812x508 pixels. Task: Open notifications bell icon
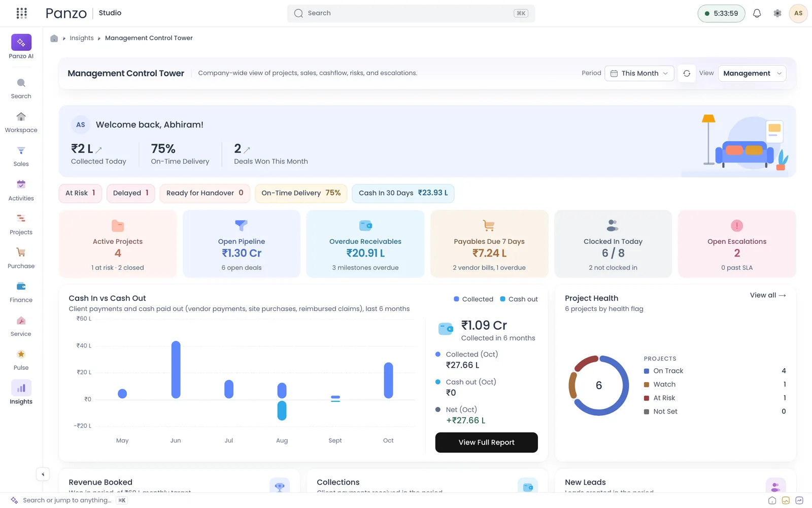[757, 13]
